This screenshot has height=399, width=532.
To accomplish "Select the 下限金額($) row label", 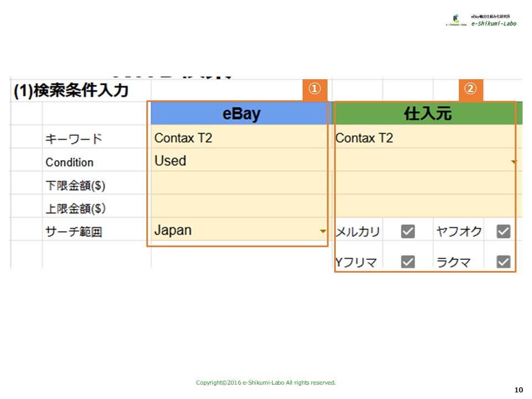I will pyautogui.click(x=76, y=186).
